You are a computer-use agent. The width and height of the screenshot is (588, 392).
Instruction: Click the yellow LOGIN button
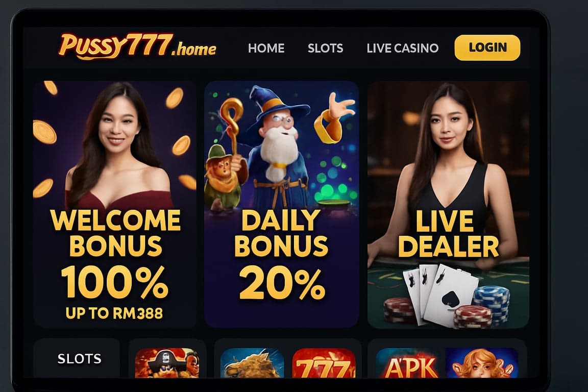click(487, 47)
